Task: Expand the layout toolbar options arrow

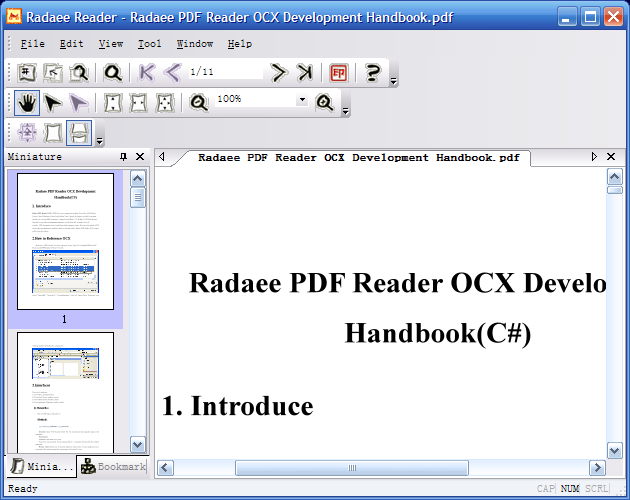Action: pyautogui.click(x=100, y=141)
